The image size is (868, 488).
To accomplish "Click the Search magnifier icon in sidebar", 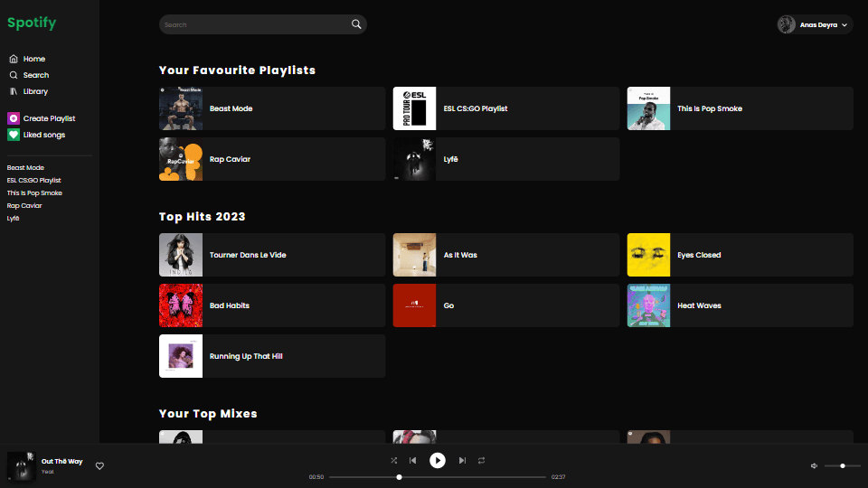I will click(x=14, y=75).
